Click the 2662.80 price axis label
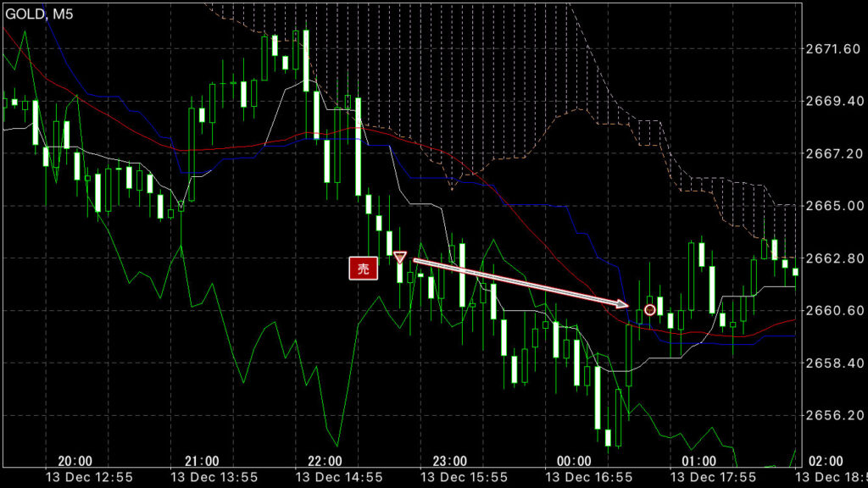Viewport: 868px width, 488px height. 832,258
